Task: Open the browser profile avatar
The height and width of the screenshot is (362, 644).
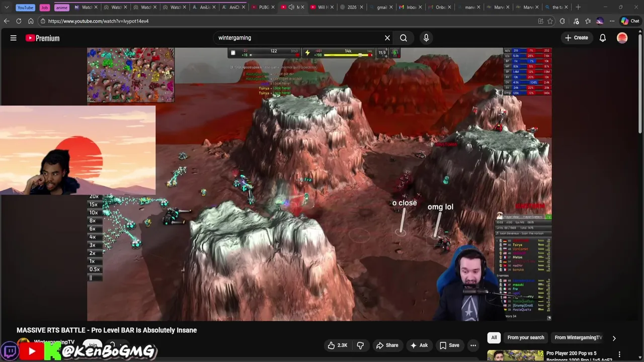Action: pos(600,21)
